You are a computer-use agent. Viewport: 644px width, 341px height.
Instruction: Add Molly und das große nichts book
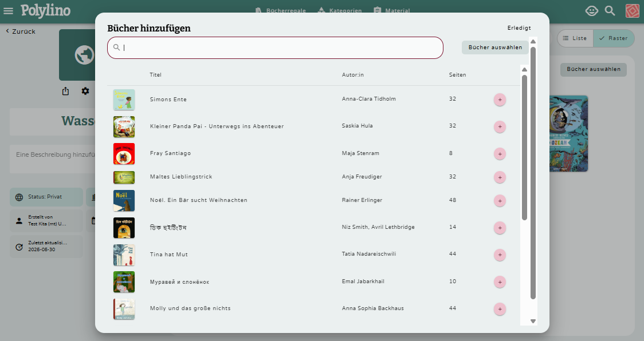click(500, 309)
